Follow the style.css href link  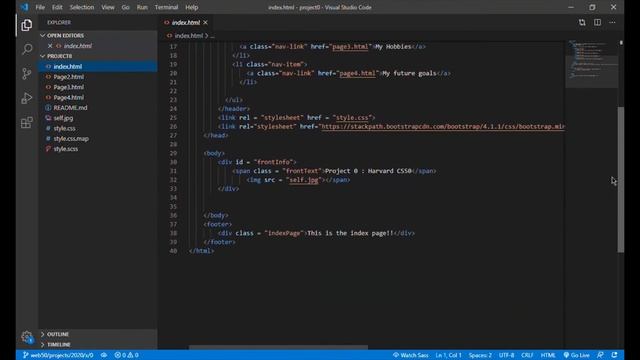[x=351, y=118]
